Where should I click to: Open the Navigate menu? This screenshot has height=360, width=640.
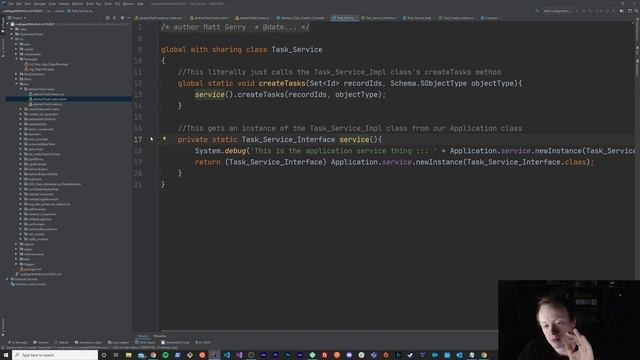[40, 4]
